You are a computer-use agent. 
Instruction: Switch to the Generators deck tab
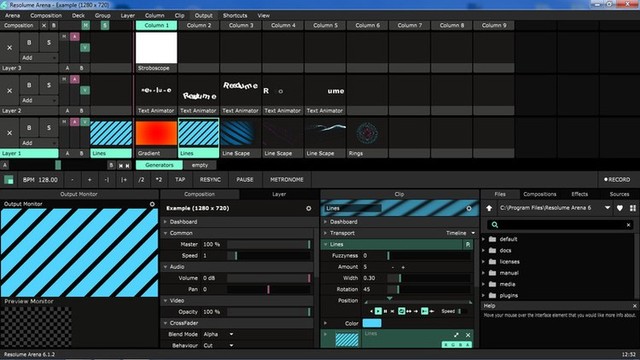pos(159,165)
